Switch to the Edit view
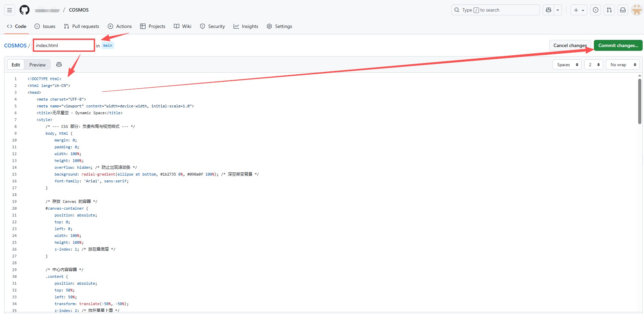Viewport: 644px width, 314px height. pos(16,65)
